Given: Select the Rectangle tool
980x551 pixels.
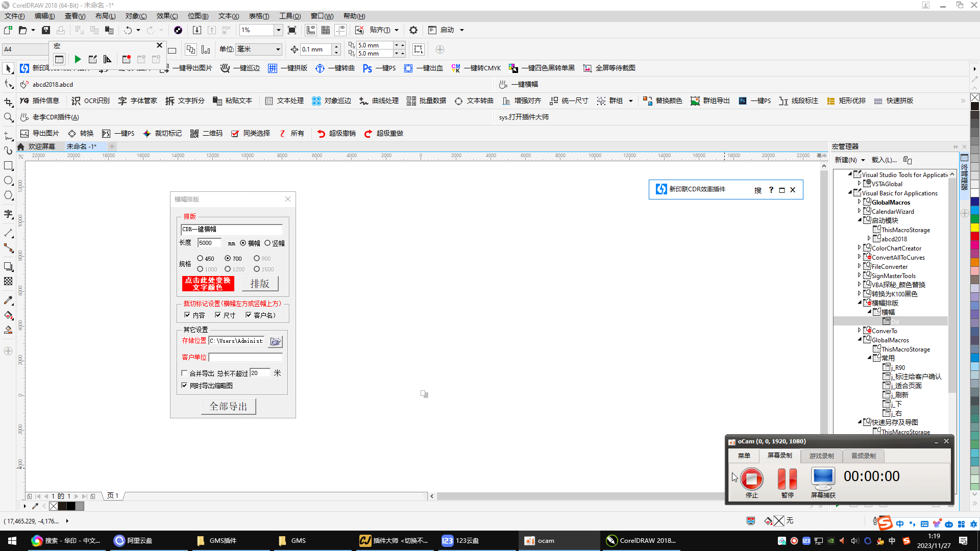Looking at the screenshot, I should point(8,166).
